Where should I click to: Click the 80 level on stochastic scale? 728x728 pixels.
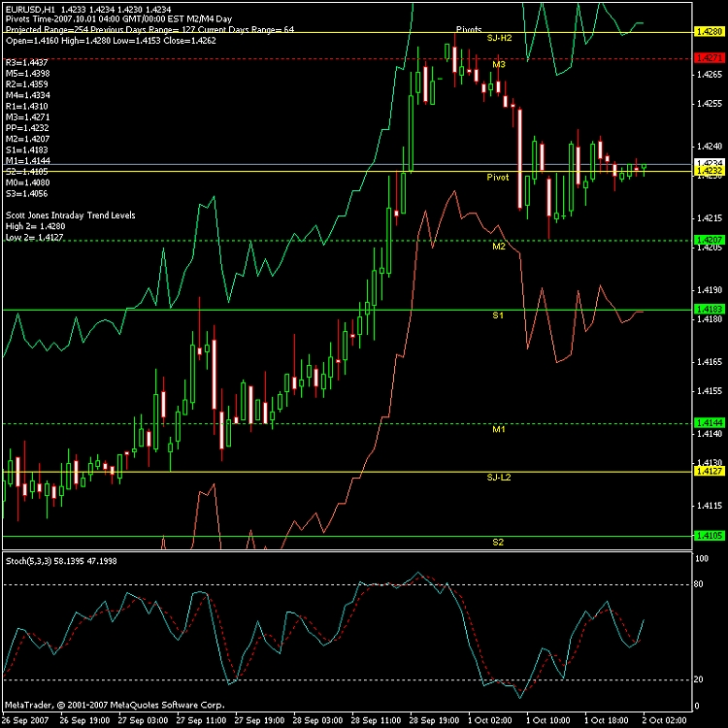tap(700, 584)
